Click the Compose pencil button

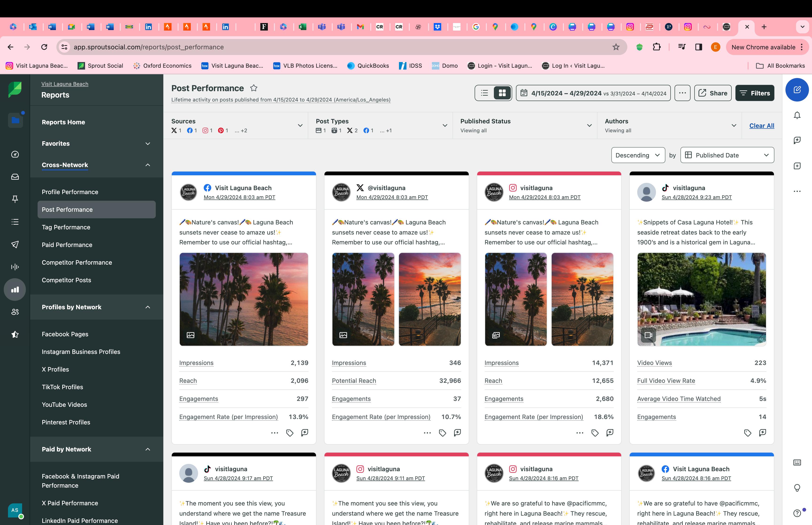(797, 90)
